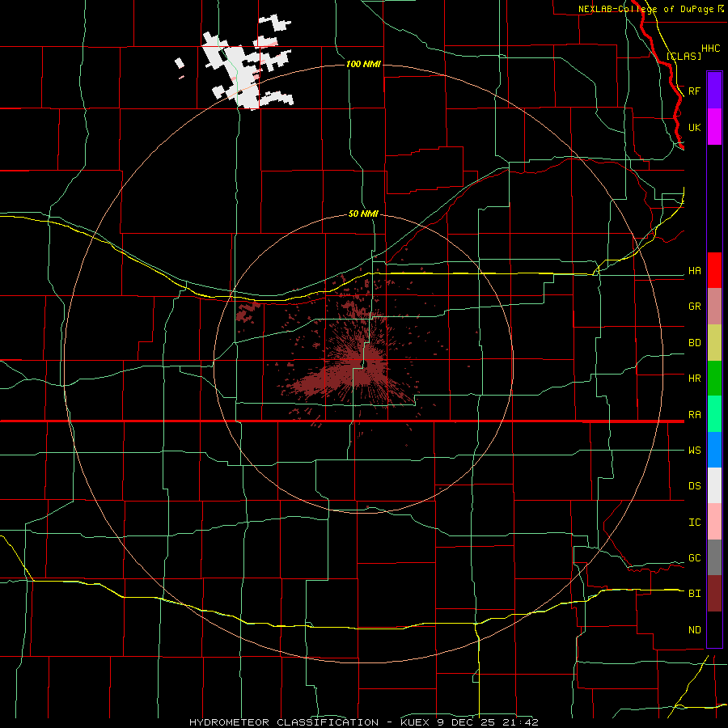Click the "21:42" timestamp
Screen dimensions: 728x728
519,722
